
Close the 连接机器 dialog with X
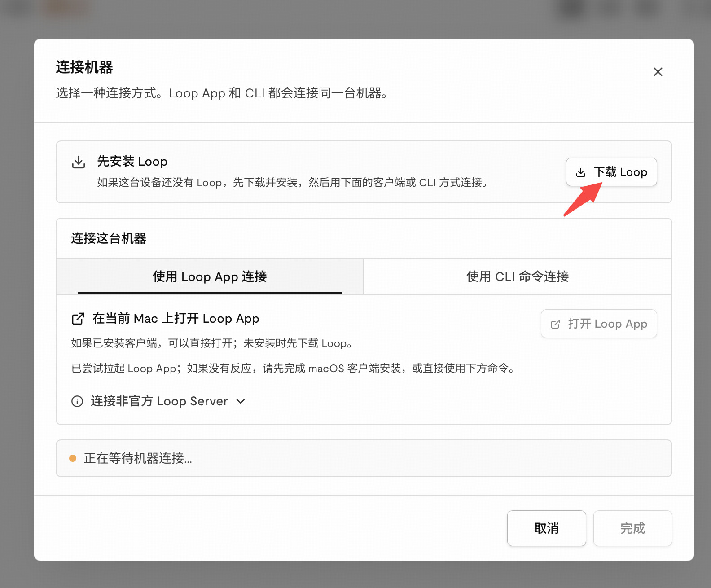pos(658,72)
